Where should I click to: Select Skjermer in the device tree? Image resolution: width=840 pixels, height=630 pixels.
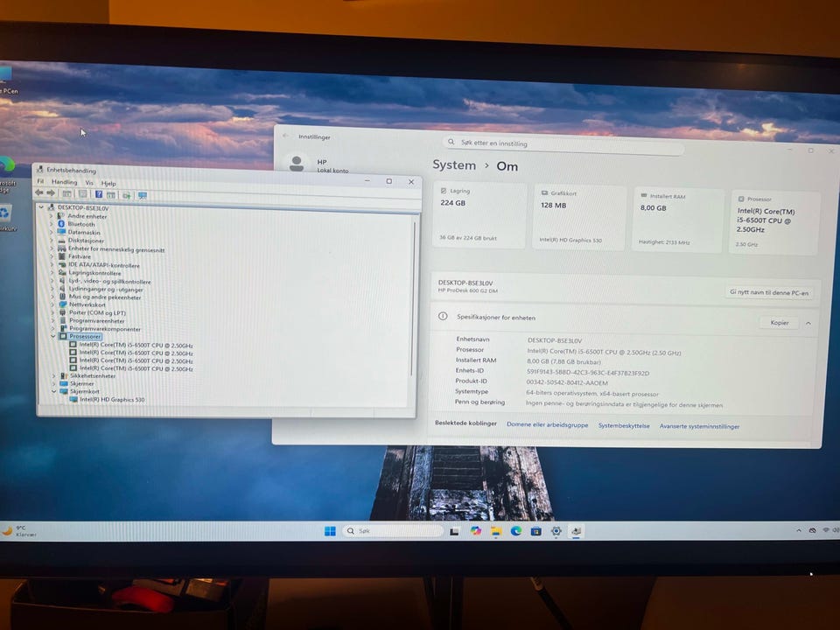[82, 383]
